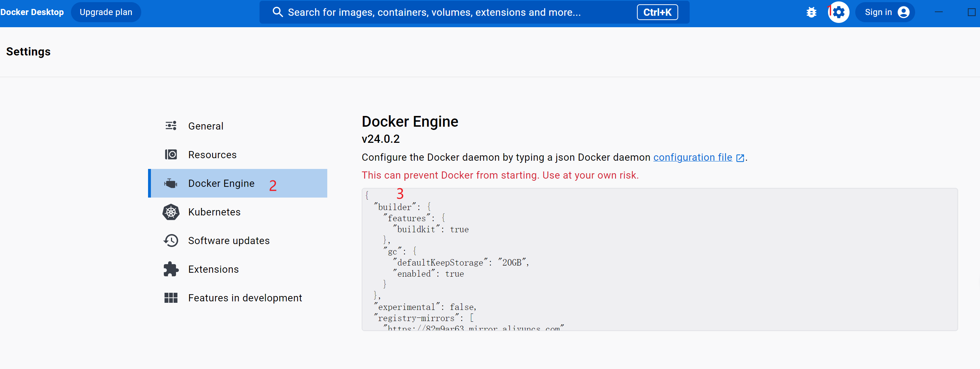Image resolution: width=980 pixels, height=369 pixels.
Task: Click the Features in development grid icon
Action: (171, 298)
